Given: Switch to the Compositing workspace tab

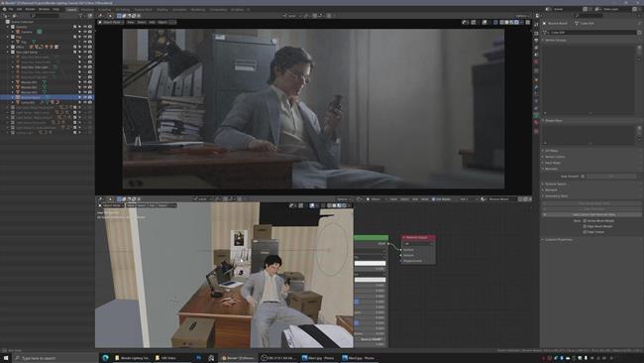Looking at the screenshot, I should [x=218, y=9].
